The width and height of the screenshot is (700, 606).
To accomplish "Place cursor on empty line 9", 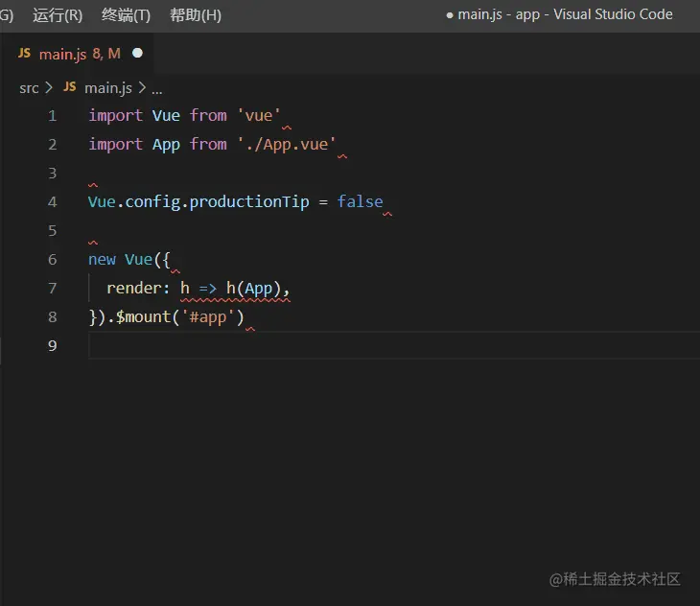I will click(x=393, y=345).
